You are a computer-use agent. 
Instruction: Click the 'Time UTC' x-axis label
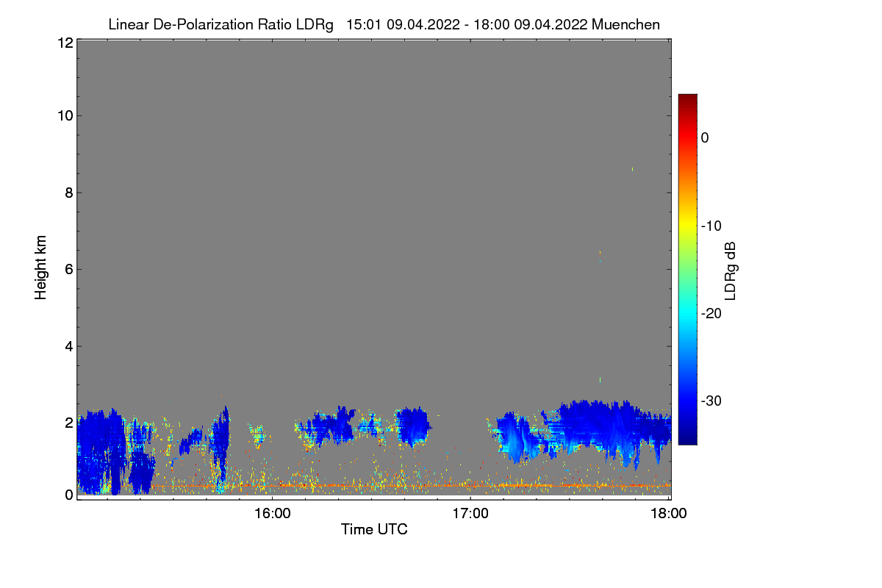(x=374, y=528)
